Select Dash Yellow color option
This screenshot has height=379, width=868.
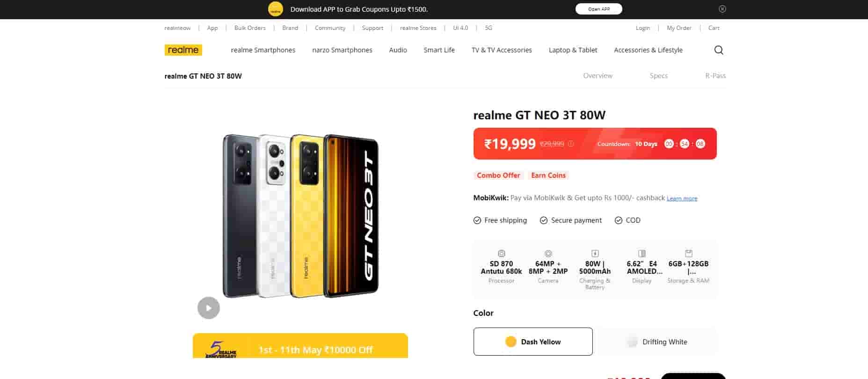point(533,342)
